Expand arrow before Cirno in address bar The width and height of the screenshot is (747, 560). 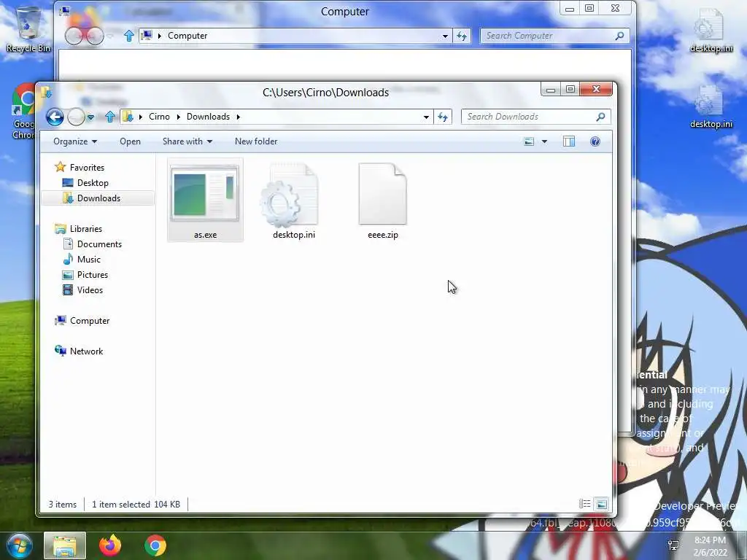pyautogui.click(x=141, y=117)
